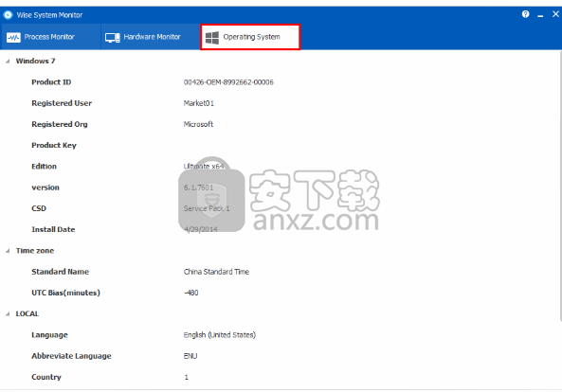Click the CSD label

(x=39, y=208)
